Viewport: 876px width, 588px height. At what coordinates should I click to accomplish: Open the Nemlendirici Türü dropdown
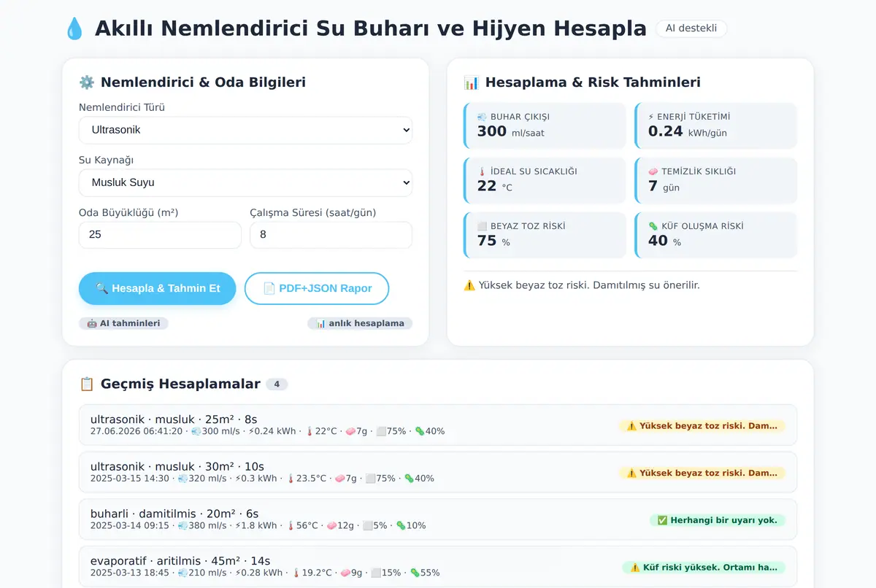(x=245, y=130)
